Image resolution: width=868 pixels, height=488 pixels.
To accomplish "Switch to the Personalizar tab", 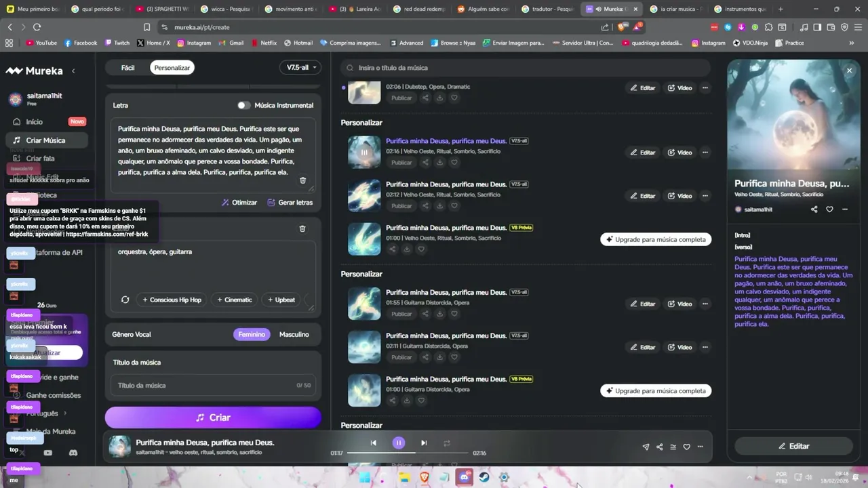I will [172, 68].
